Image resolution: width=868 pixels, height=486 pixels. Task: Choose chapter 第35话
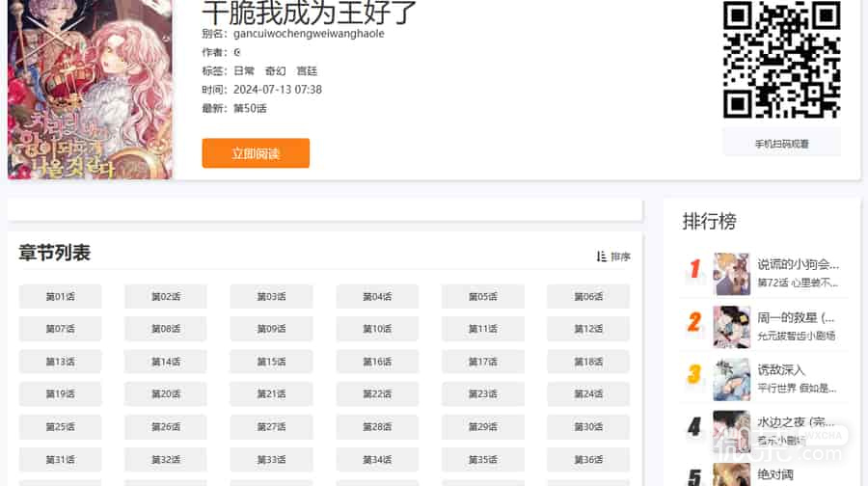pyautogui.click(x=483, y=459)
